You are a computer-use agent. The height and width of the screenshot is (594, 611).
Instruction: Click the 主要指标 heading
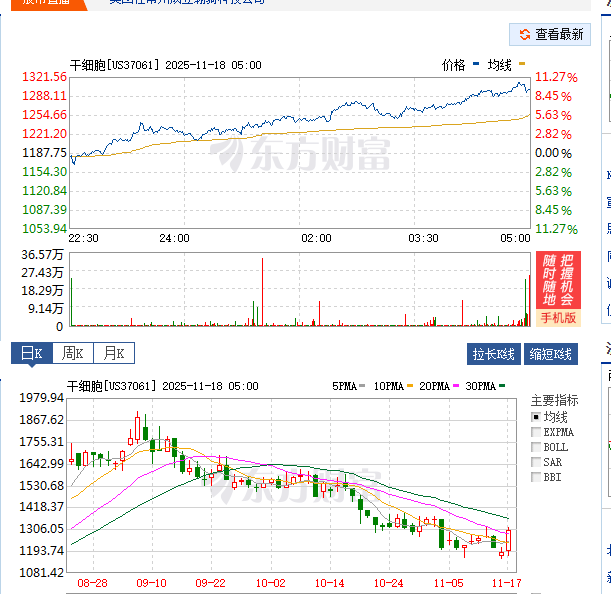point(554,400)
